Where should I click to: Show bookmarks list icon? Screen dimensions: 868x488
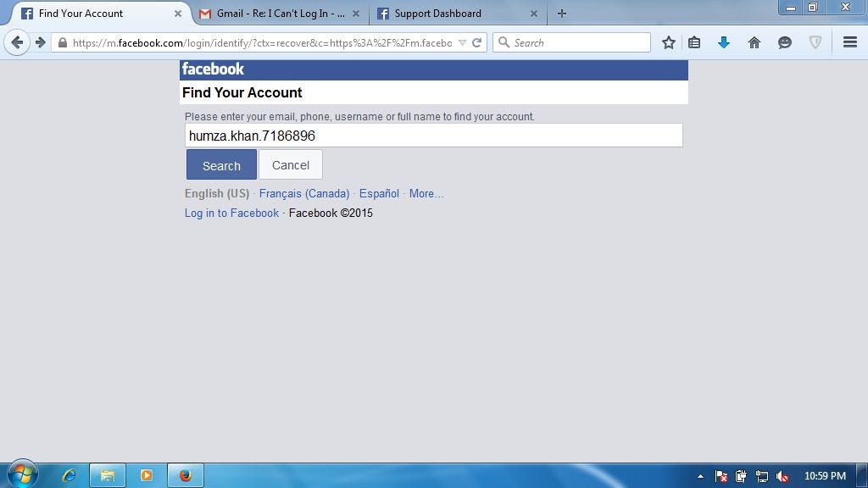[694, 42]
